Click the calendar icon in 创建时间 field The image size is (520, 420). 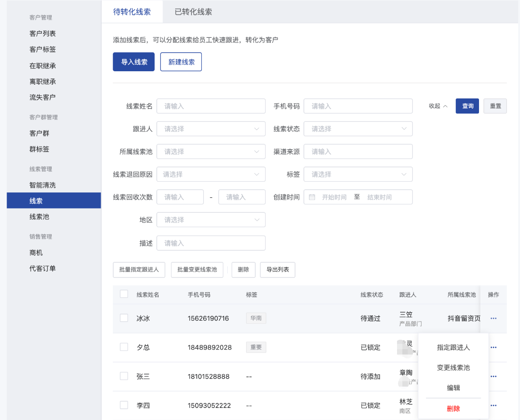(312, 197)
